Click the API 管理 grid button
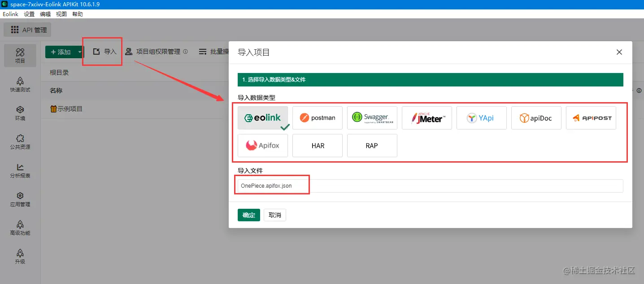Viewport: 644px width, 284px height. point(28,30)
